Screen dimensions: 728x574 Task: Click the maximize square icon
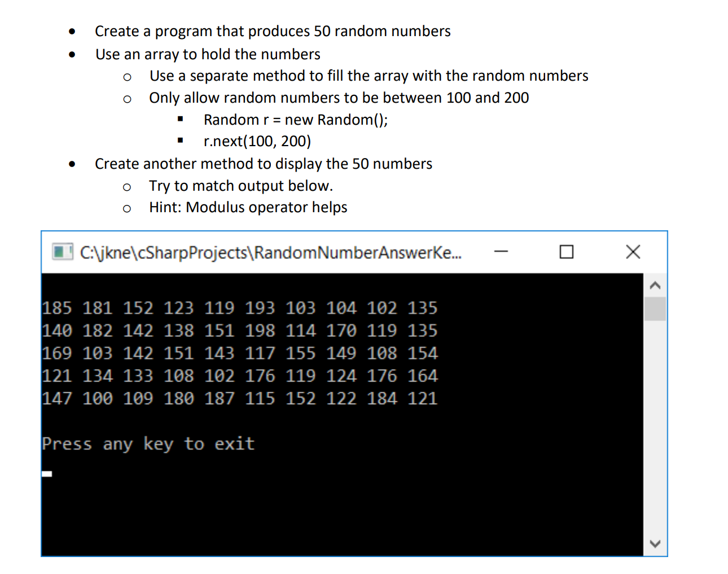click(x=567, y=252)
